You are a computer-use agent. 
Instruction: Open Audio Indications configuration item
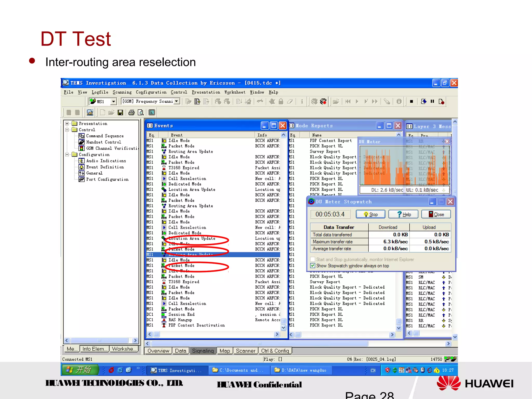click(106, 161)
